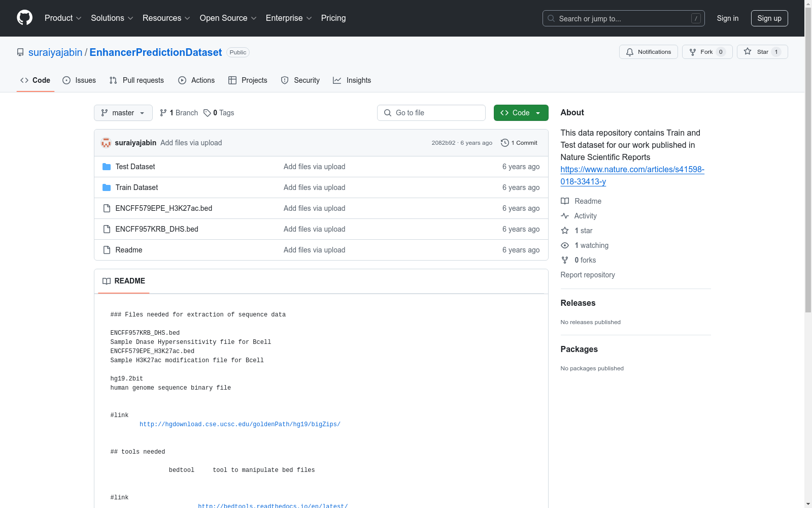Click the book icon beside README heading
Viewport: 812px width, 508px height.
click(107, 281)
